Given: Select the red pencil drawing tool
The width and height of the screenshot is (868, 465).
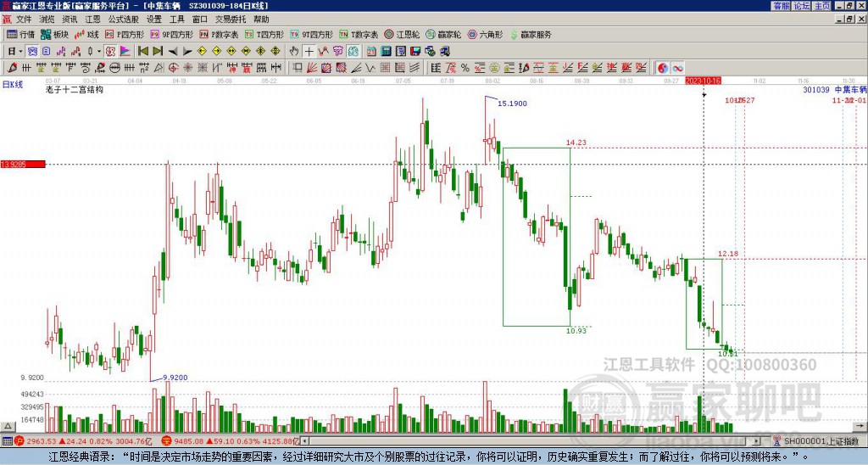Looking at the screenshot, I should (11, 68).
